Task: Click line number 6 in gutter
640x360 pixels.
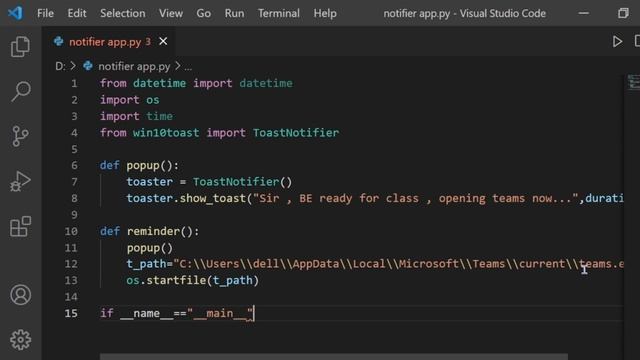Action: coord(74,165)
